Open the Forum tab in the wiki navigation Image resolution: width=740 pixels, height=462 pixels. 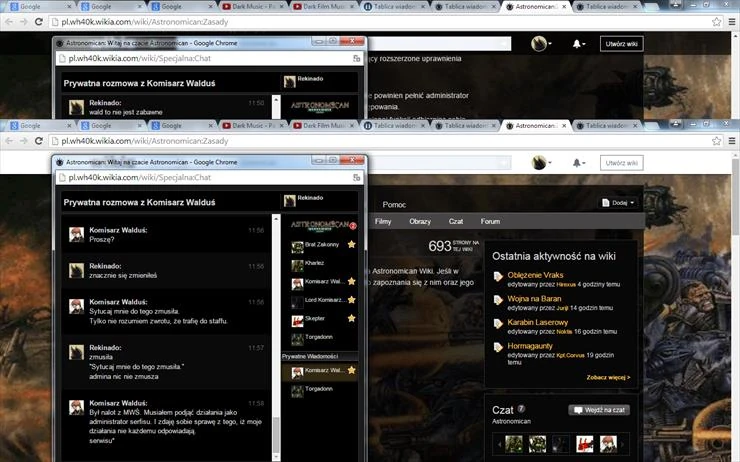(490, 221)
